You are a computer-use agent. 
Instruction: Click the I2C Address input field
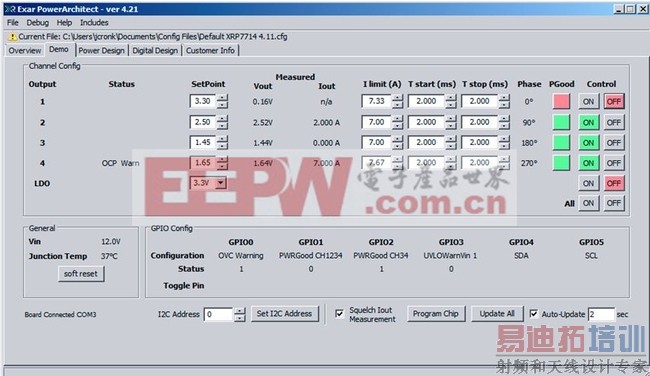(x=218, y=315)
